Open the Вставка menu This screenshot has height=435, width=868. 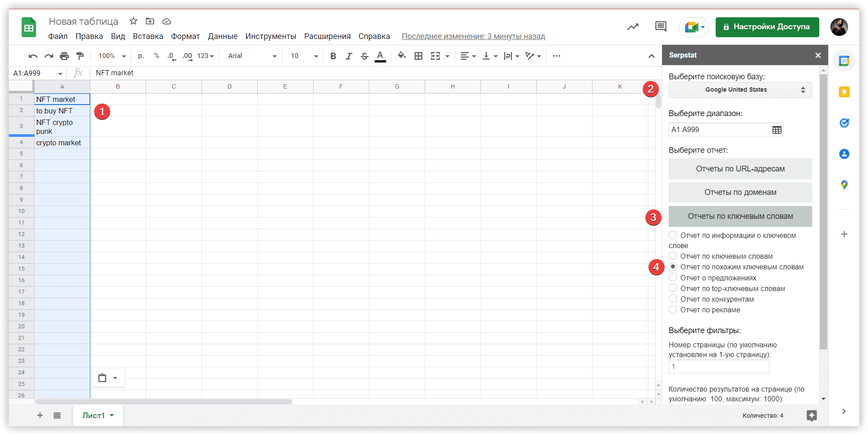(x=148, y=36)
